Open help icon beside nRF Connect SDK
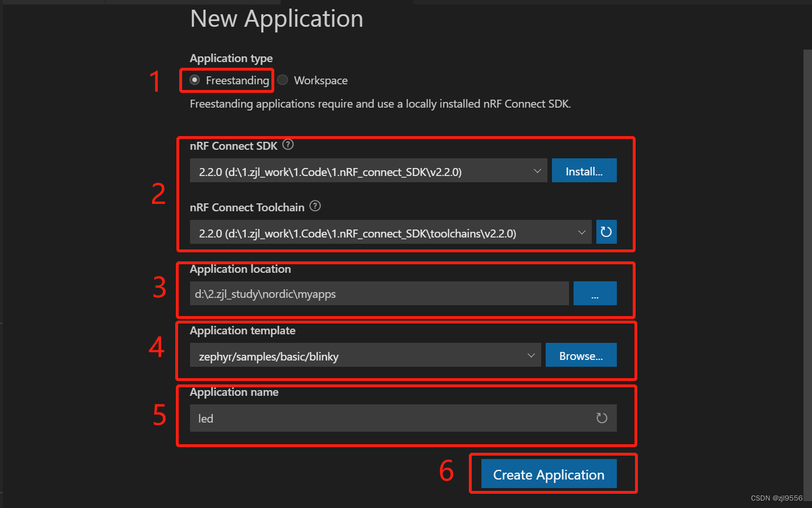 tap(288, 145)
